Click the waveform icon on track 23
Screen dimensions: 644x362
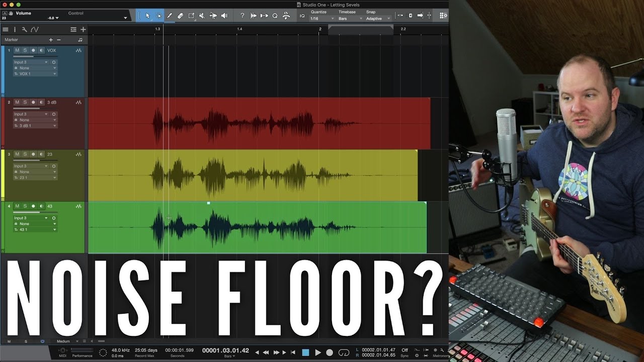point(78,154)
